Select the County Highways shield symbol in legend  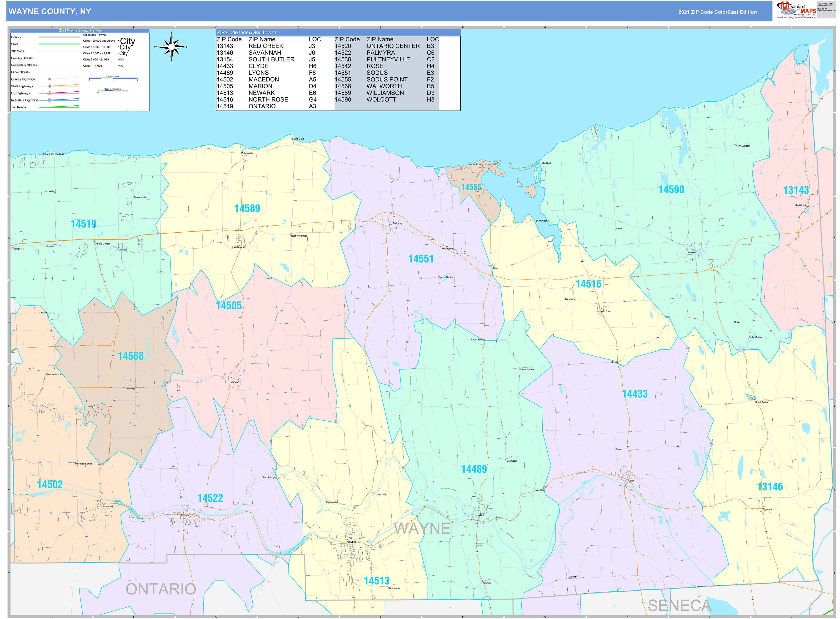(50, 79)
